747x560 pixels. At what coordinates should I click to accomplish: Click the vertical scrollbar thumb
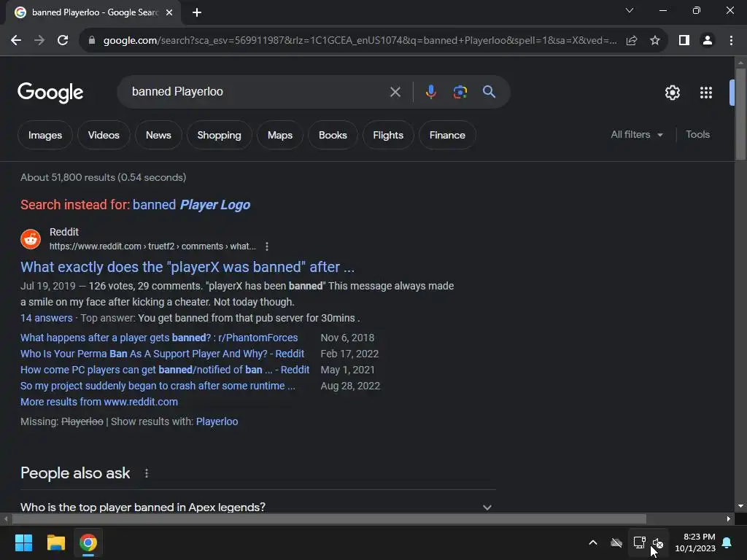tap(740, 114)
